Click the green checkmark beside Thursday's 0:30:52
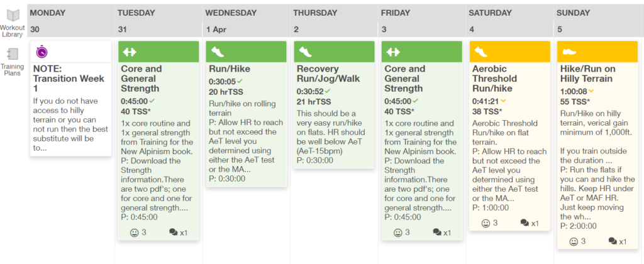644x264 pixels. click(327, 91)
